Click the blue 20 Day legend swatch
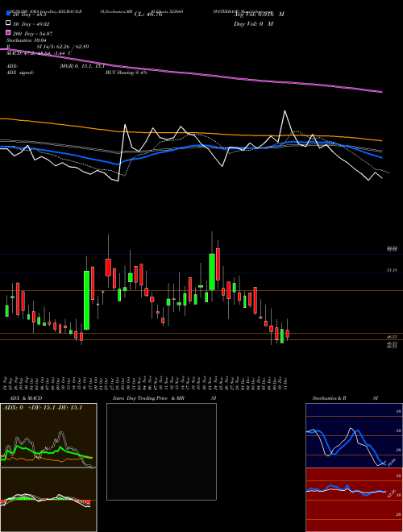 click(8, 14)
